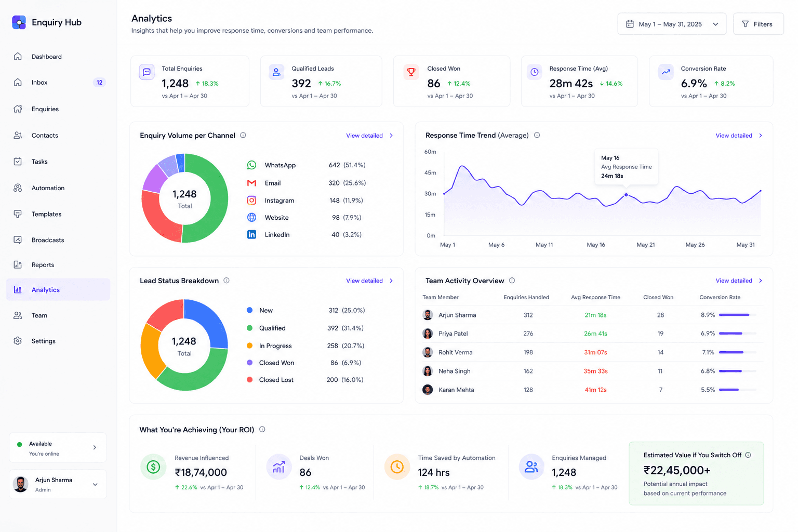The image size is (798, 532).
Task: Click Arjun Sharma's conversion rate bar
Action: pyautogui.click(x=737, y=315)
